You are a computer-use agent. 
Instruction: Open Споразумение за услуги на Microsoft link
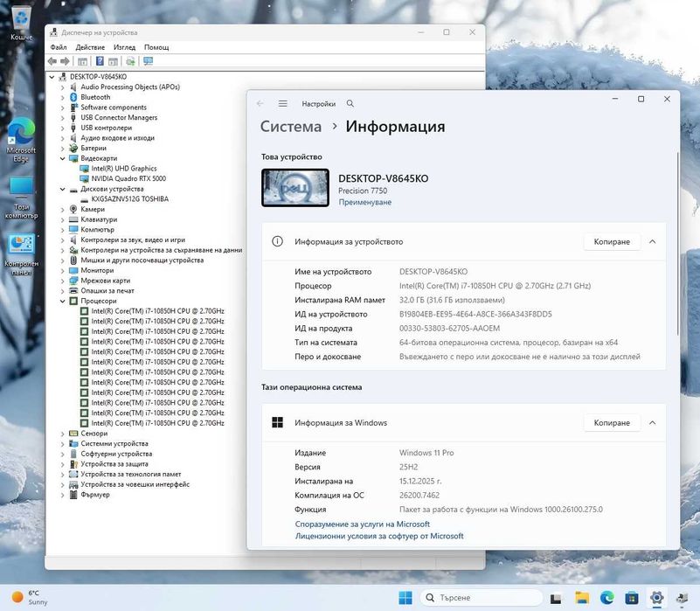click(x=362, y=524)
